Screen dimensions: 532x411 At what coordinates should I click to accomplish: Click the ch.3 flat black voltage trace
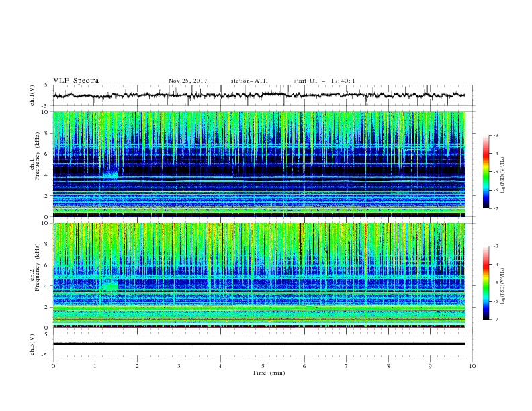click(x=259, y=344)
